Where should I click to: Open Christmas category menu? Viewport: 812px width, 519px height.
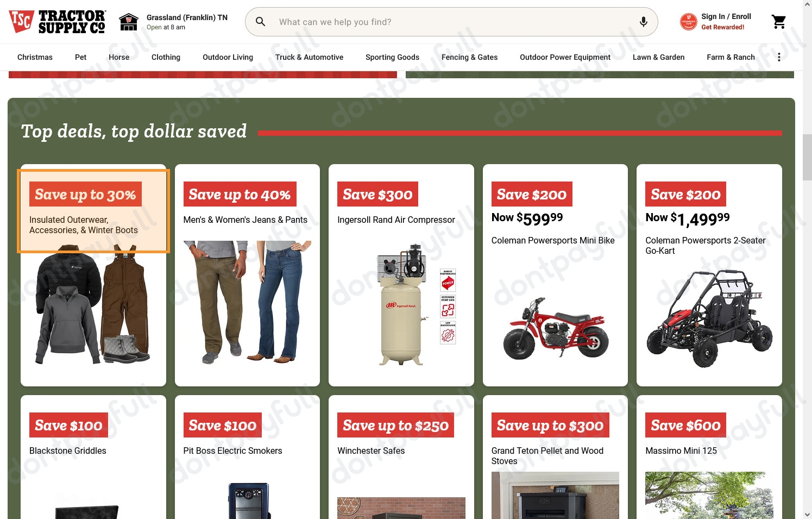[35, 57]
